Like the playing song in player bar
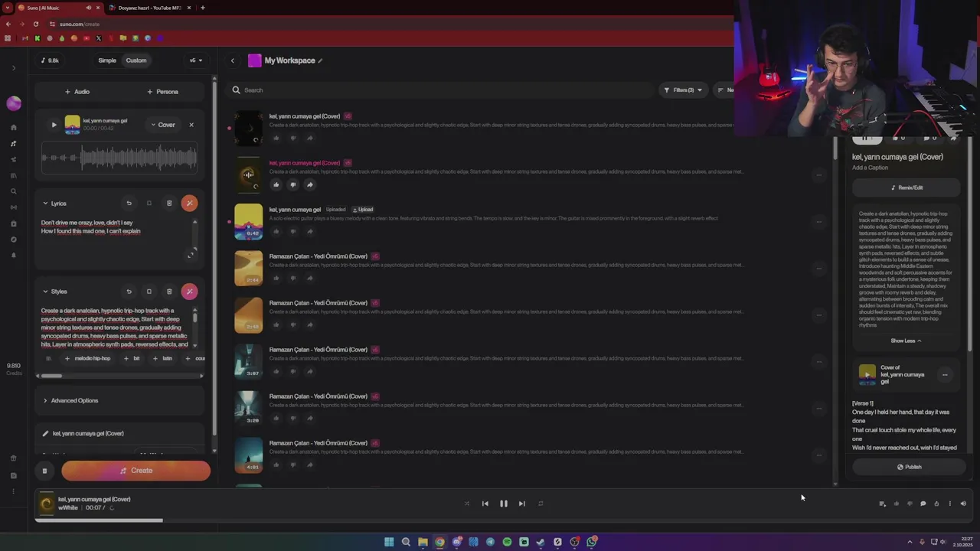Screen dimensions: 980x551 coord(896,504)
